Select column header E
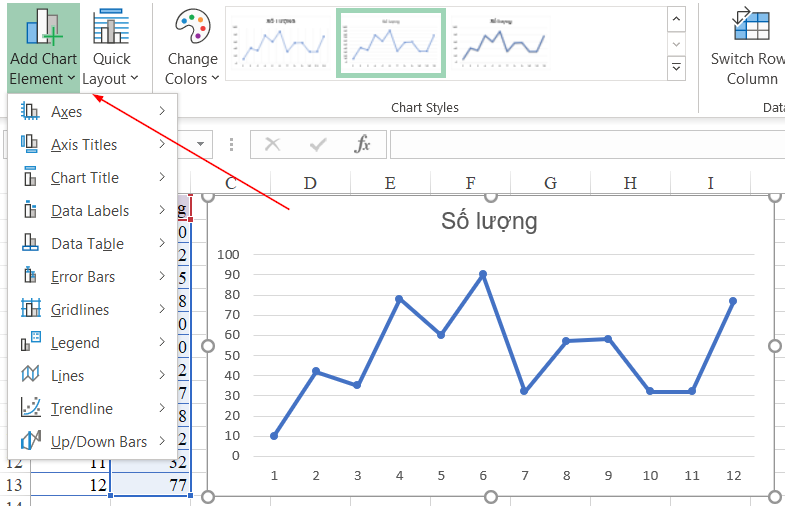This screenshot has width=785, height=506. [x=390, y=183]
